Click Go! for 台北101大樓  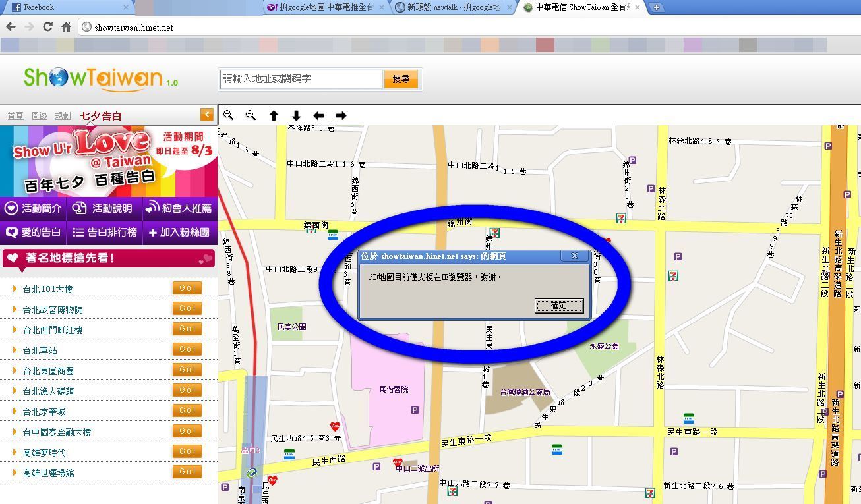coord(187,288)
